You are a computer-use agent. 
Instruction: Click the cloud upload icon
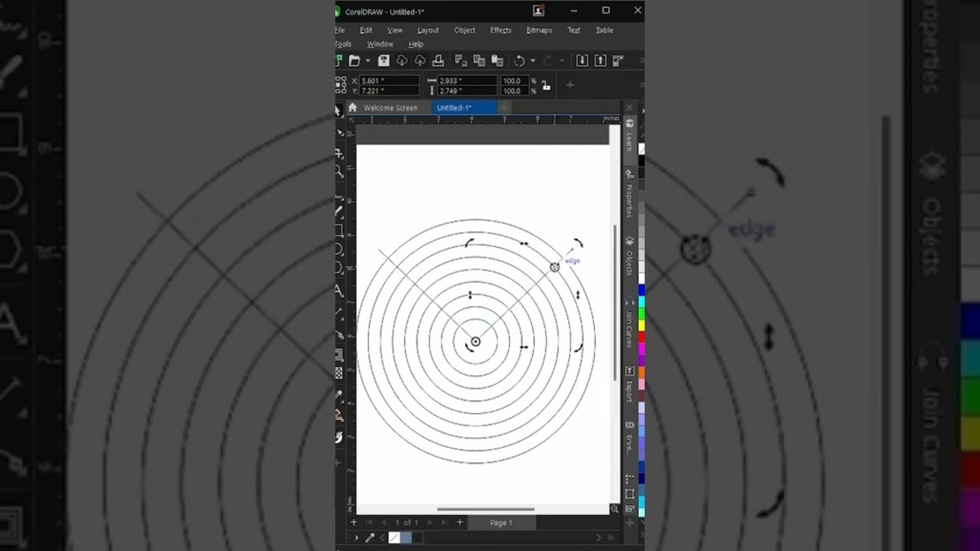pyautogui.click(x=420, y=60)
